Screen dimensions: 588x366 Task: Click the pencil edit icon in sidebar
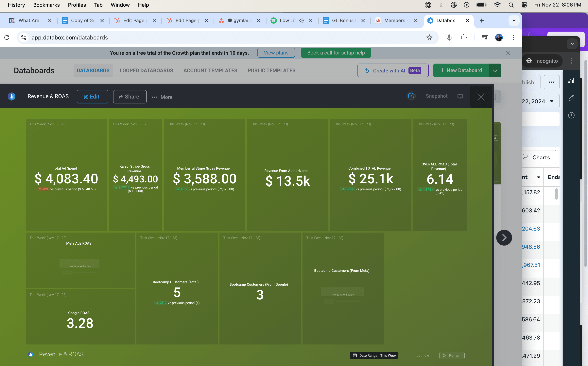pyautogui.click(x=571, y=98)
